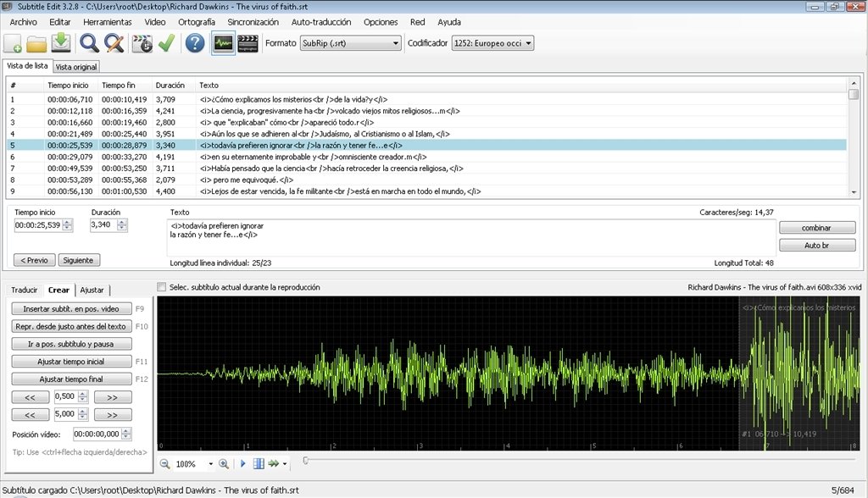This screenshot has height=498, width=868.
Task: Open the Sincronización menu
Action: click(253, 22)
